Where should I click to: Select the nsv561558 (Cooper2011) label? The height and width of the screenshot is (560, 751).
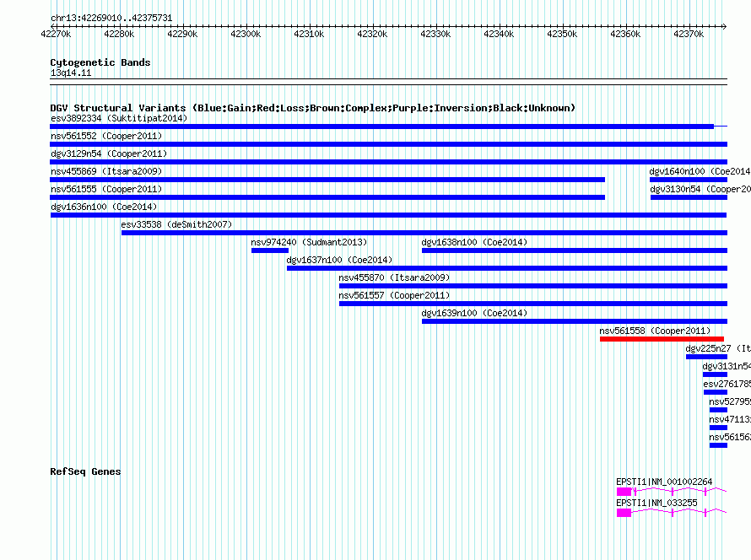click(x=655, y=331)
